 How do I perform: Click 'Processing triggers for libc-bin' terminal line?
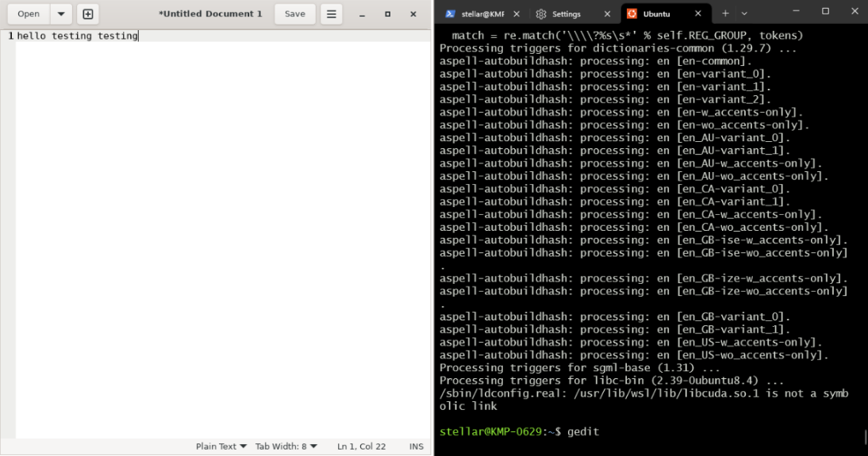612,381
